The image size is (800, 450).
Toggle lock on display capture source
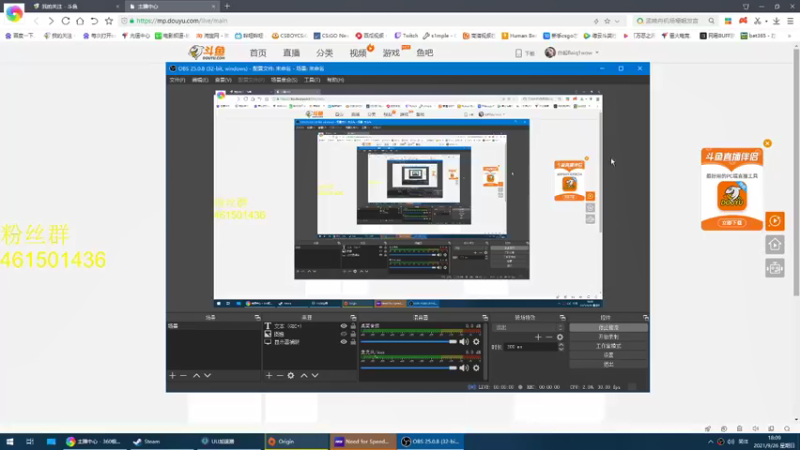pos(353,342)
